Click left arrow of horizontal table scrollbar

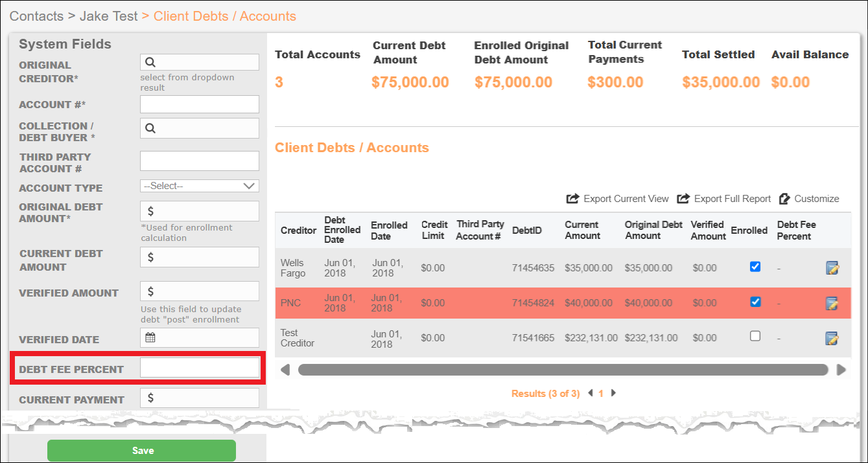click(x=285, y=370)
